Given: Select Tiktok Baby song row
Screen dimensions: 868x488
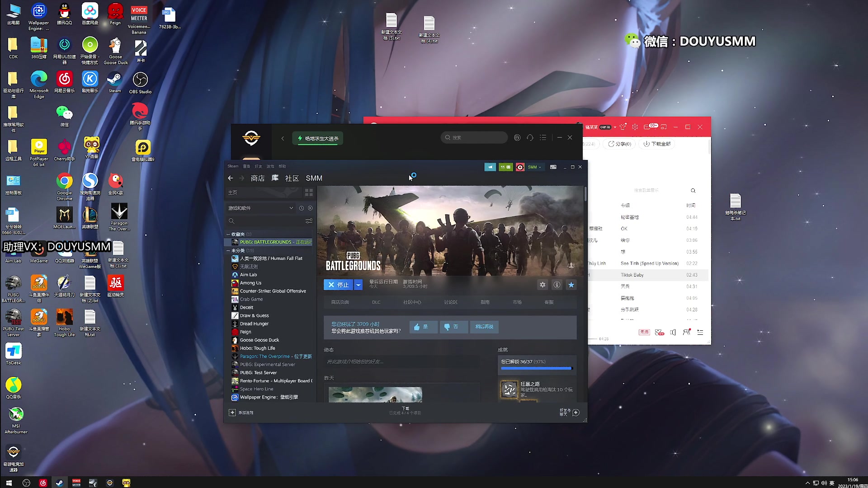Looking at the screenshot, I should [x=647, y=275].
